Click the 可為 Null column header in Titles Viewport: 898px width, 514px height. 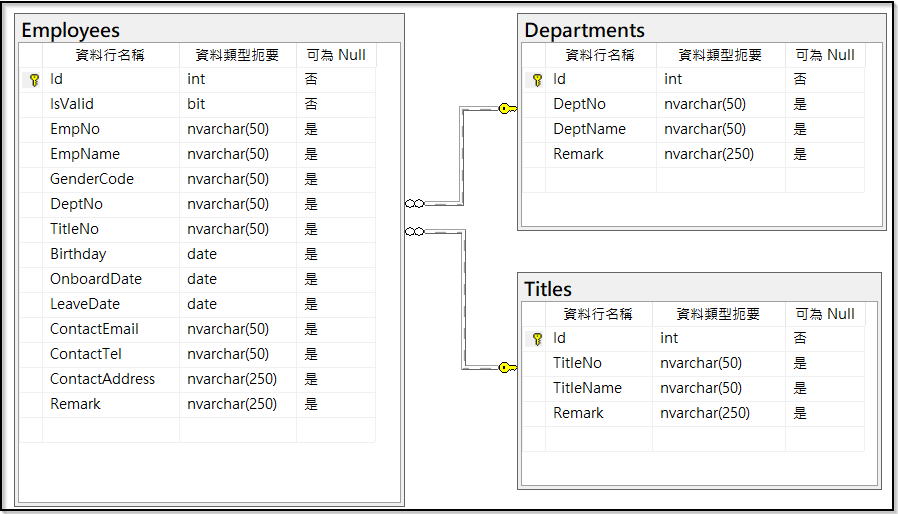tap(825, 314)
